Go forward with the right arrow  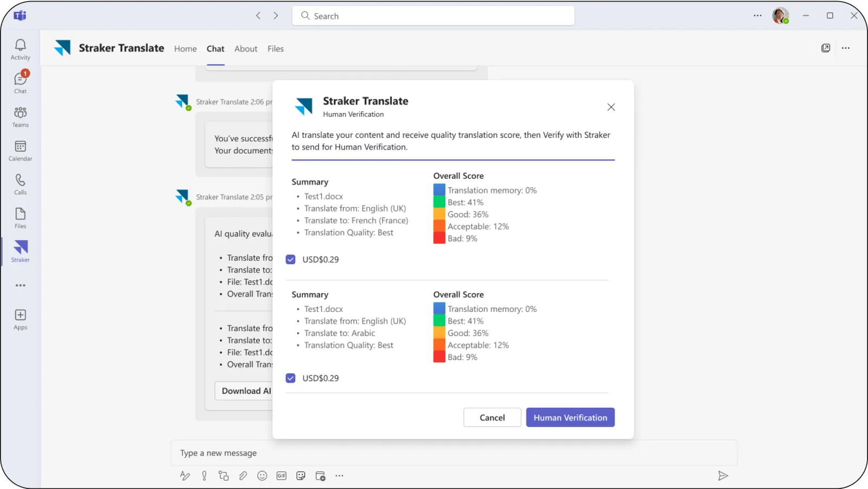tap(276, 16)
